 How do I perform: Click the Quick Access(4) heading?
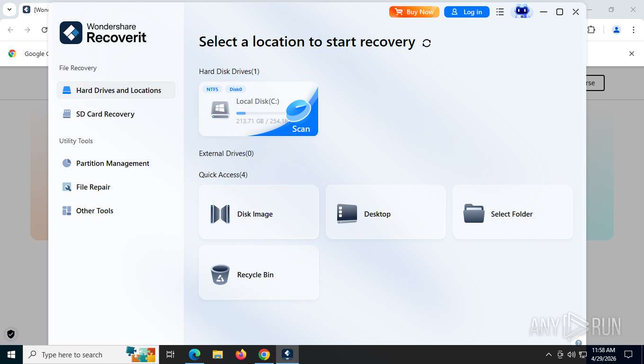click(x=223, y=175)
